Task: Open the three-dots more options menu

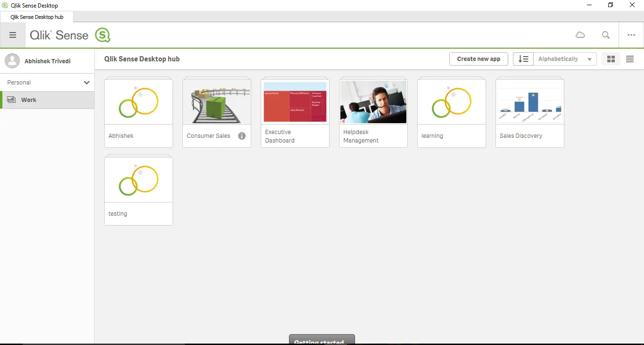Action: coord(631,35)
